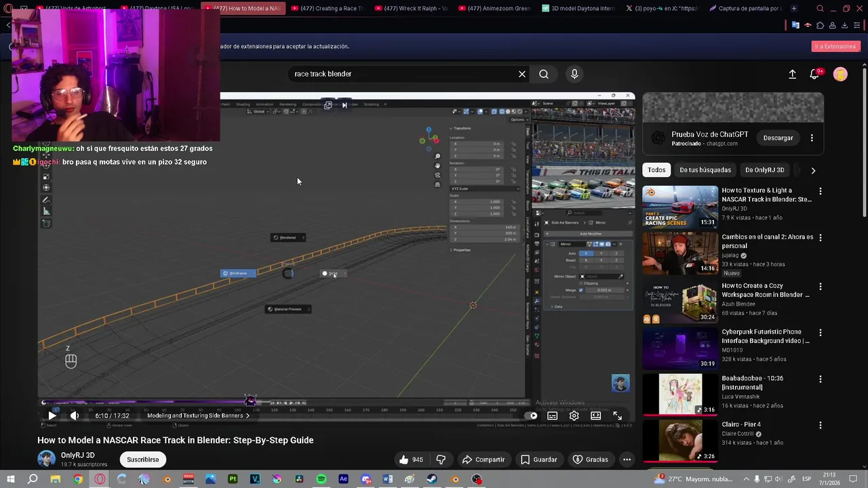Open options for 'Cambios en el canal 2' video
868x488 pixels.
pyautogui.click(x=821, y=238)
